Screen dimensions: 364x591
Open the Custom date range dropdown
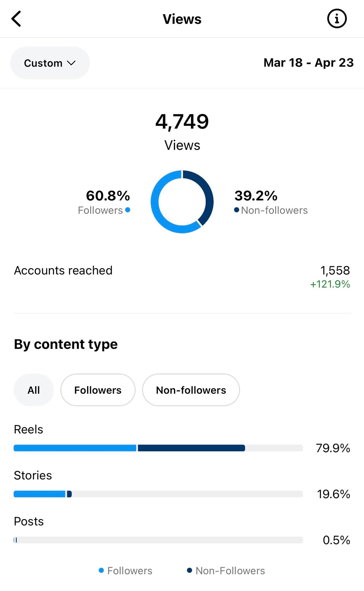(50, 63)
